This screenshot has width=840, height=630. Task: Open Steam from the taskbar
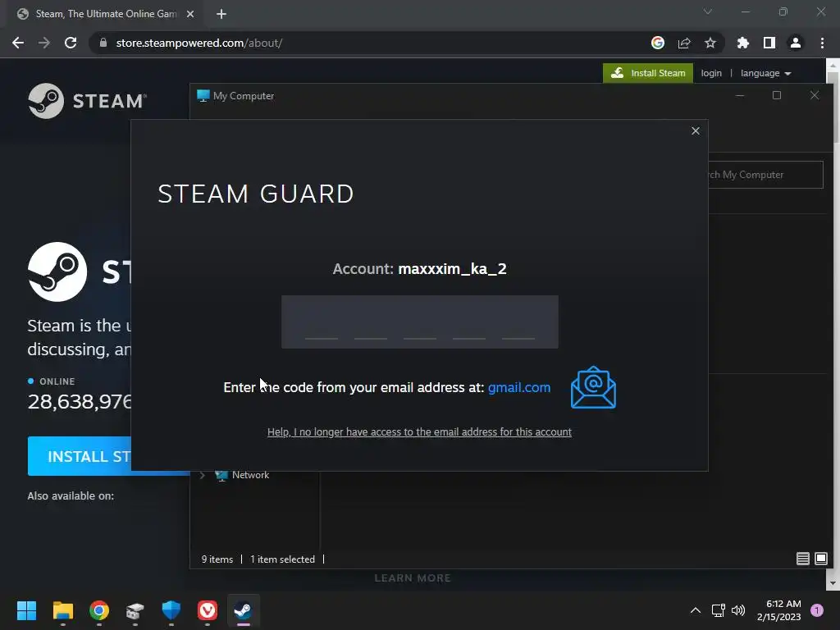[243, 610]
